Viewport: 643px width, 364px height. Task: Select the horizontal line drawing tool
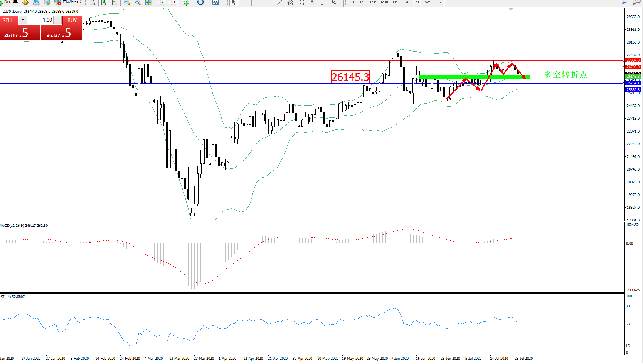pyautogui.click(x=269, y=2)
